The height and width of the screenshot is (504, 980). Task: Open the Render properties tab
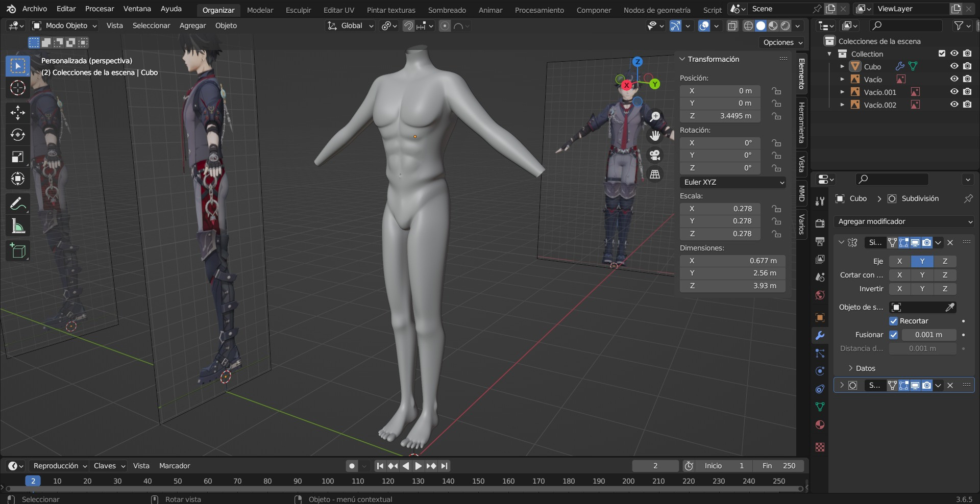[x=820, y=223]
